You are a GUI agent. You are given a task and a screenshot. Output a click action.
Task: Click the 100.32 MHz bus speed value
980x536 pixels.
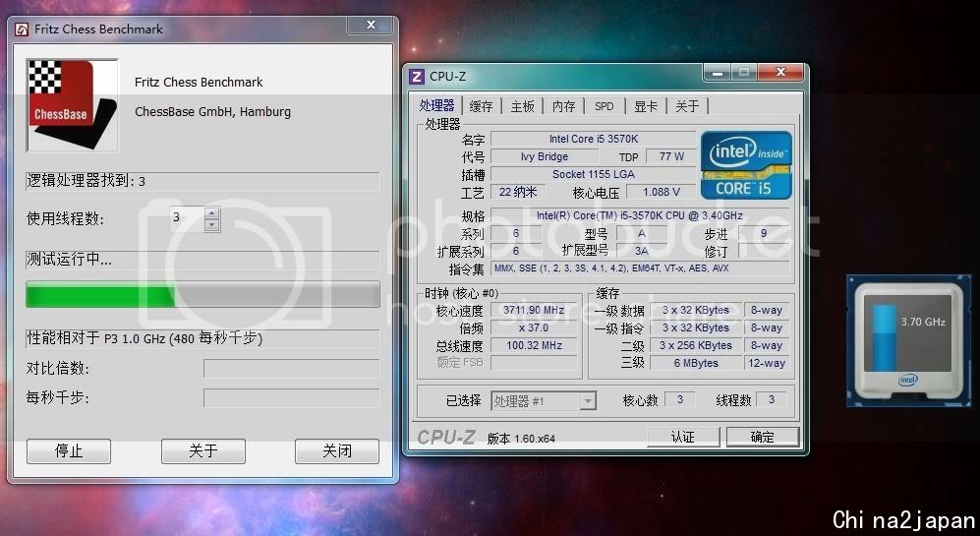[x=535, y=345]
